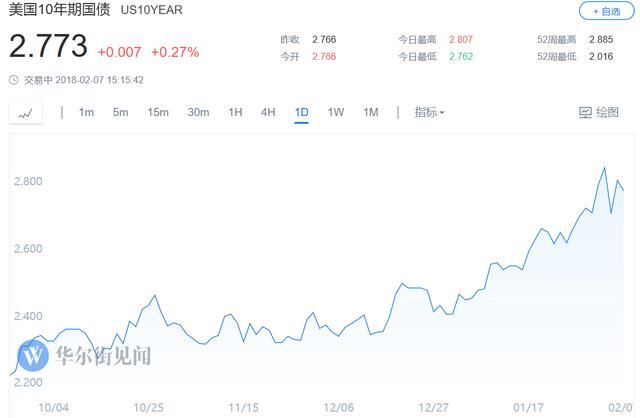Click the 今日最低 value 2.762
The width and height of the screenshot is (640, 418).
(x=461, y=56)
